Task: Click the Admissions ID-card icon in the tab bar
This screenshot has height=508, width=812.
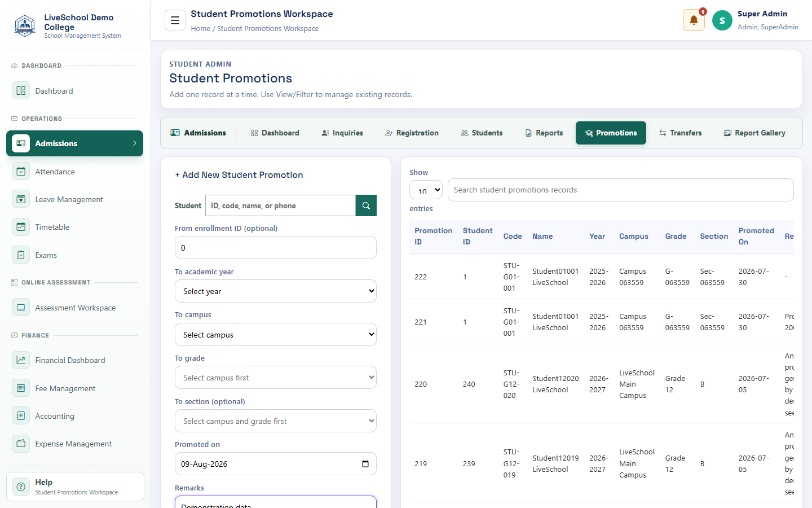Action: pos(175,133)
